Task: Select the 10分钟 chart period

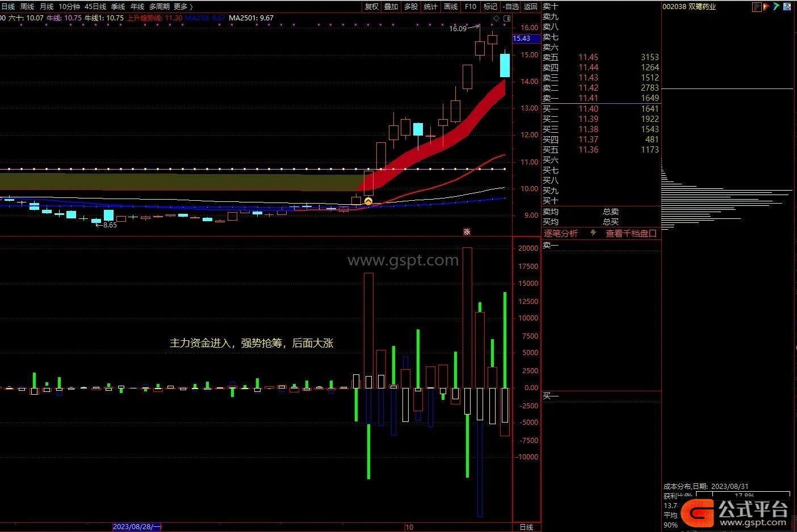Action: coord(69,6)
